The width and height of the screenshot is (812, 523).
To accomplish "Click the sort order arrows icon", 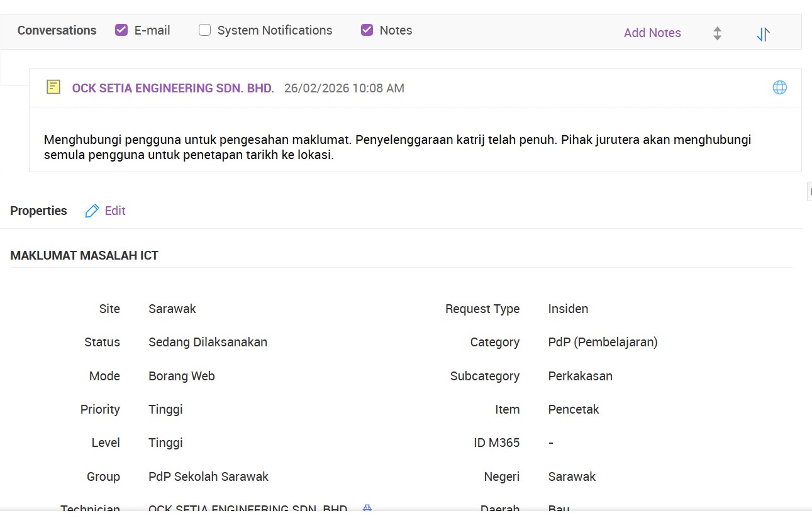I will pyautogui.click(x=763, y=34).
